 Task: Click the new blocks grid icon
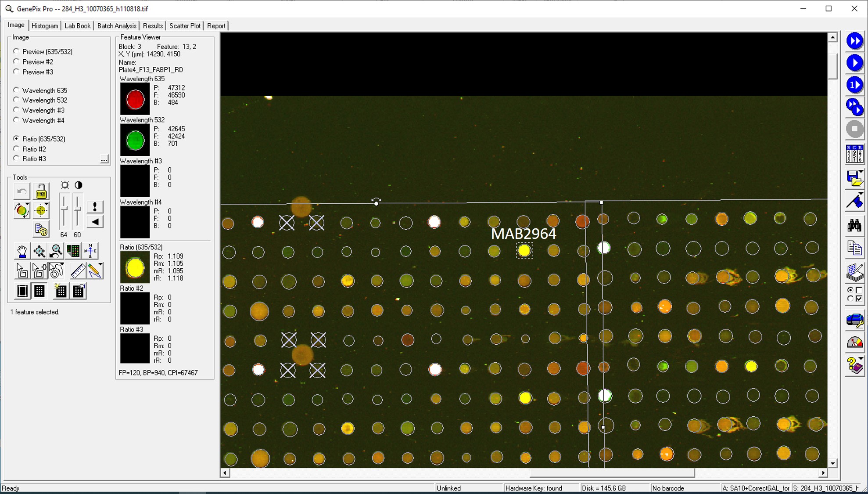[x=61, y=291]
